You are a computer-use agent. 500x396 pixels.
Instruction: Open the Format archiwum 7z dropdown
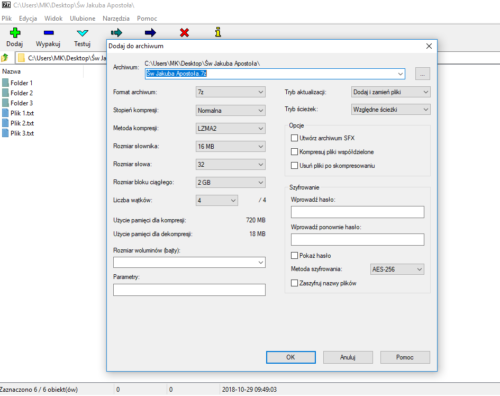coord(231,92)
